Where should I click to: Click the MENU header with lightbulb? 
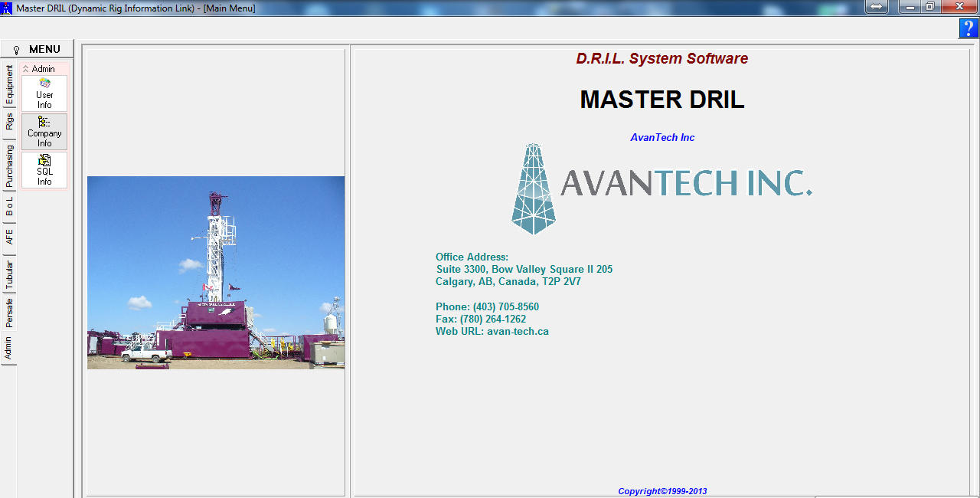click(38, 49)
